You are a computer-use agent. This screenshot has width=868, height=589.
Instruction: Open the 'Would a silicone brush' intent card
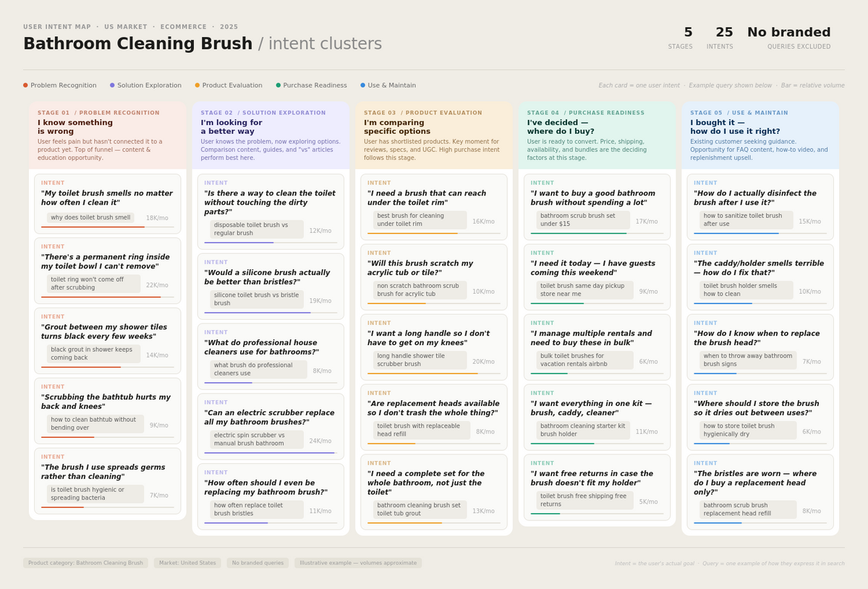271,286
